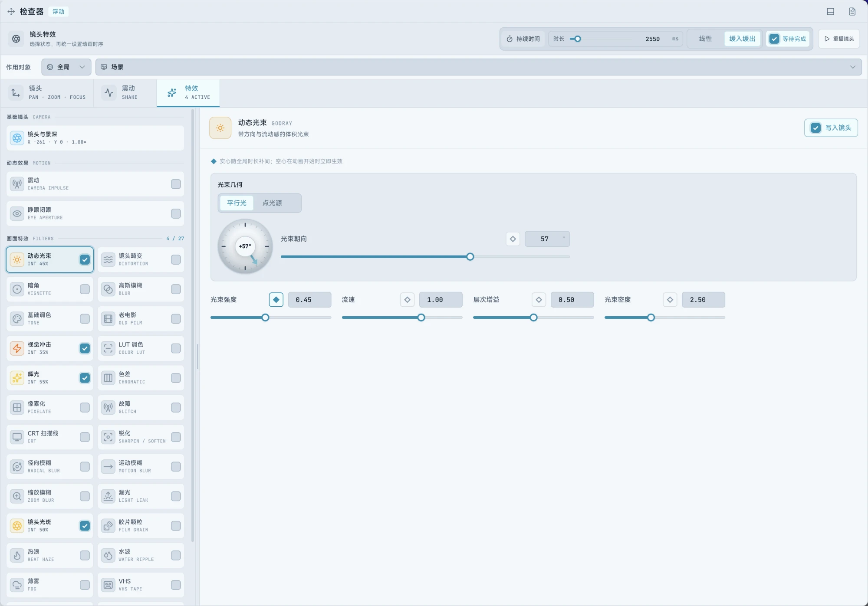Click the 故障 glitch icon

(108, 407)
